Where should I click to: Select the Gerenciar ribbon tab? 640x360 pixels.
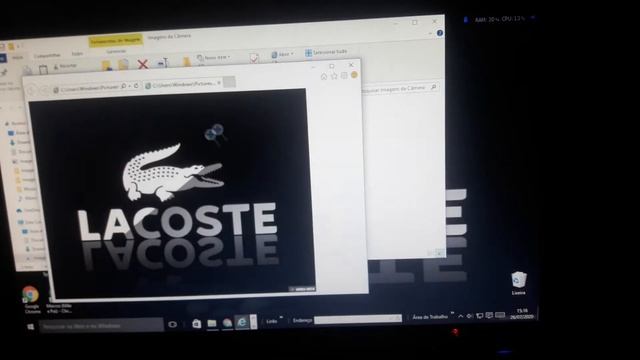pyautogui.click(x=116, y=51)
